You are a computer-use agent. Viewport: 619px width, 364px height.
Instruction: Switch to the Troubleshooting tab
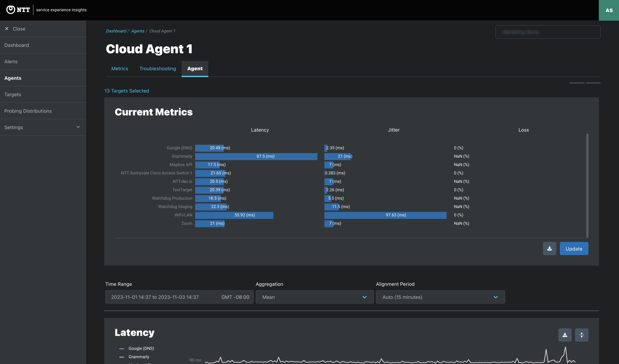coord(158,69)
